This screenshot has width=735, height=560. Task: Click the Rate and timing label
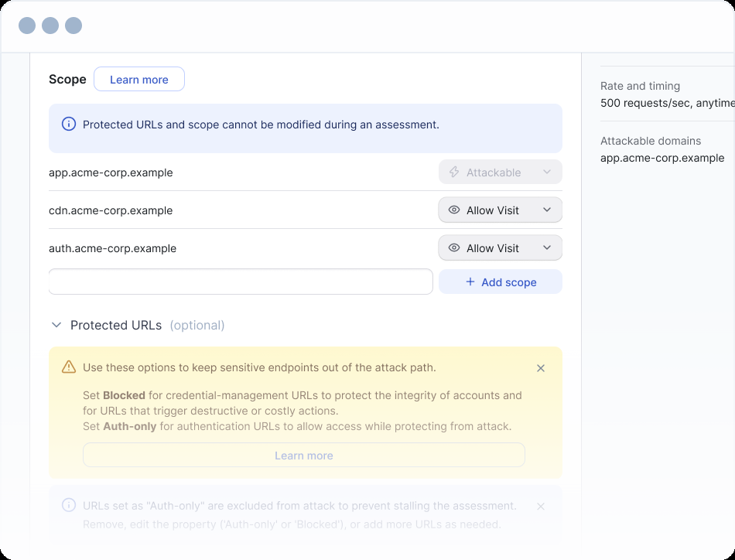(640, 86)
